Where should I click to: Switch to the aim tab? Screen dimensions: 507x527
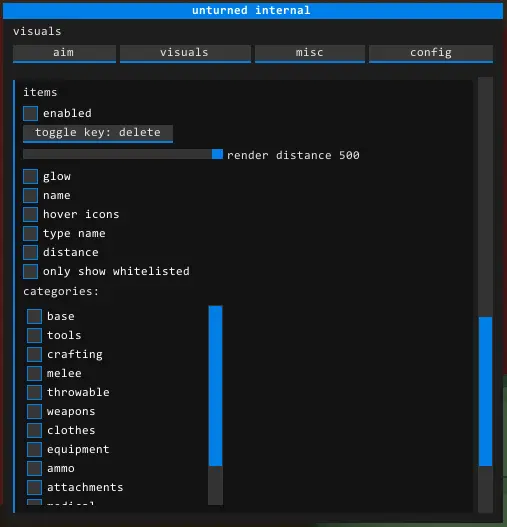point(64,53)
